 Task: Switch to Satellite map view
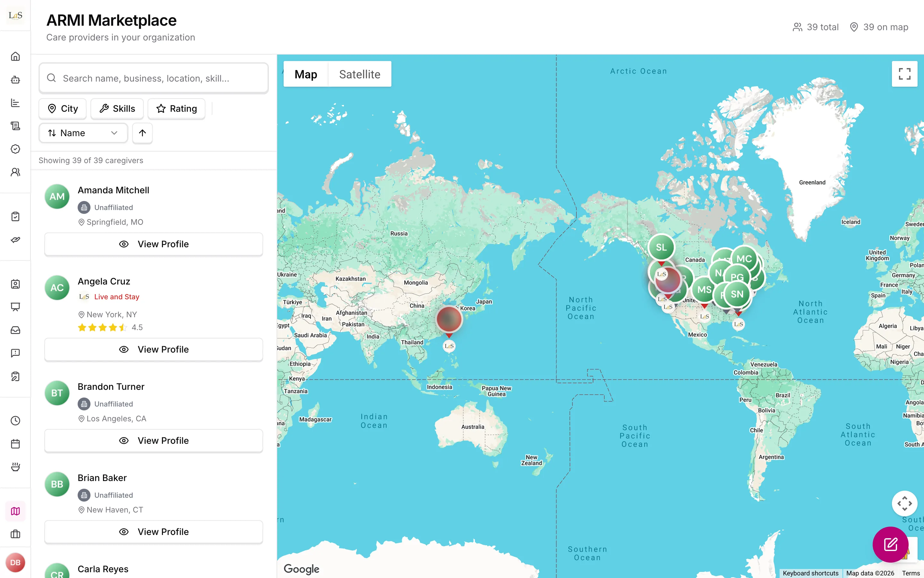coord(360,74)
